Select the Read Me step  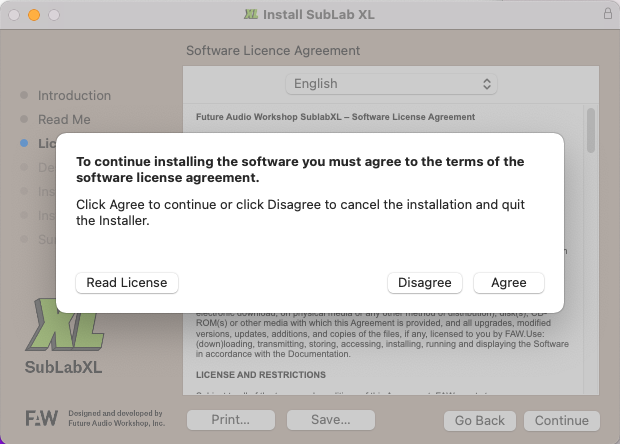pyautogui.click(x=64, y=119)
